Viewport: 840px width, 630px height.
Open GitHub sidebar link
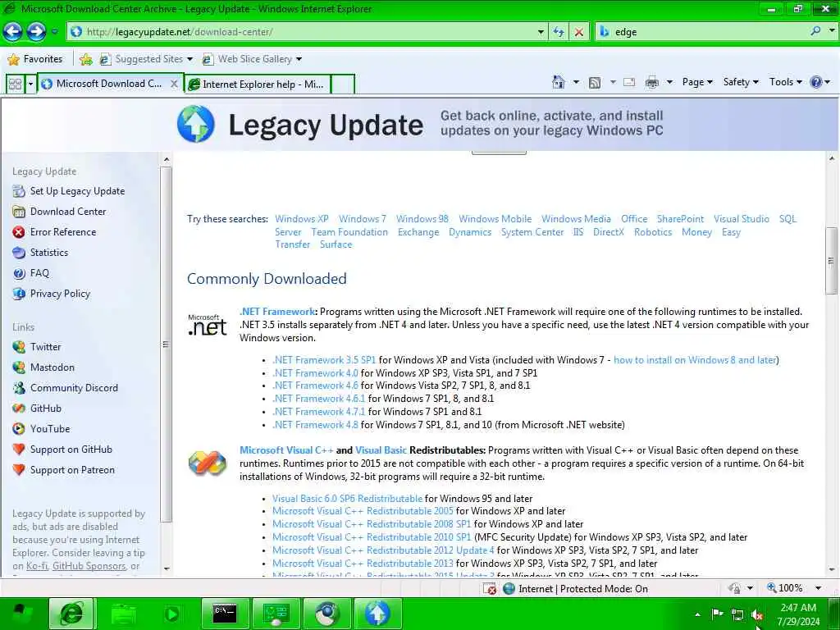pos(46,409)
